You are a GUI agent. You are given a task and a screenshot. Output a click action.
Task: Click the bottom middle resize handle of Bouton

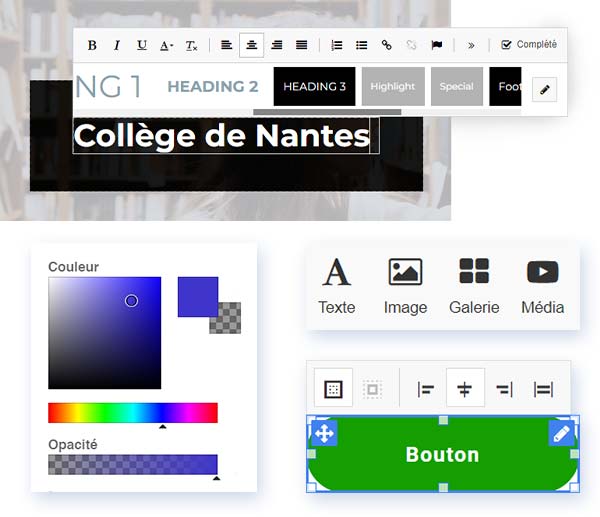[x=443, y=487]
